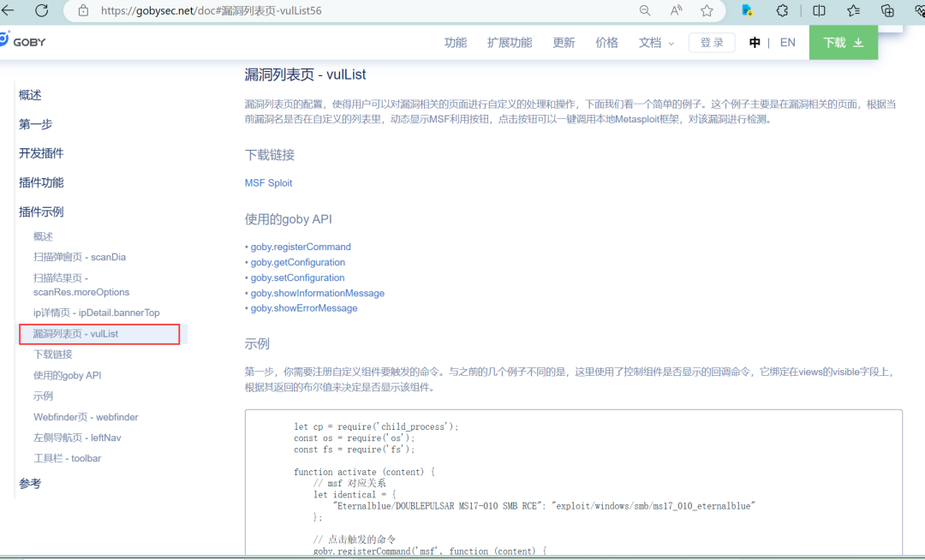Open Webfinder页 - webfinder sidebar item
The image size is (925, 560).
(x=86, y=417)
